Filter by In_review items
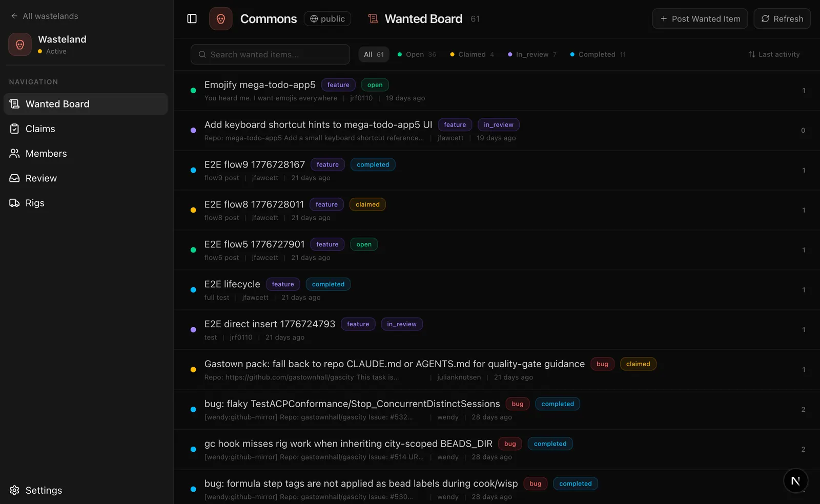The width and height of the screenshot is (820, 504). tap(532, 55)
